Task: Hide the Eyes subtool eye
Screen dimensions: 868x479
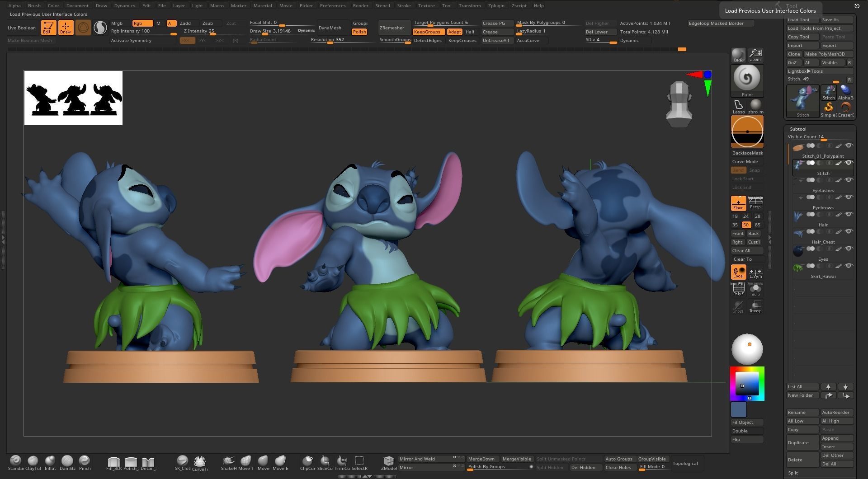Action: point(849,249)
